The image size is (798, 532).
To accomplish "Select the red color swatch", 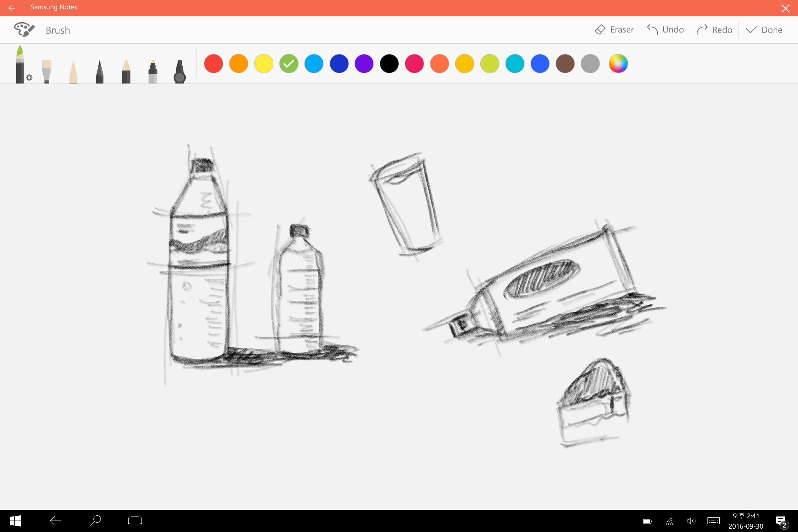I will [x=214, y=64].
